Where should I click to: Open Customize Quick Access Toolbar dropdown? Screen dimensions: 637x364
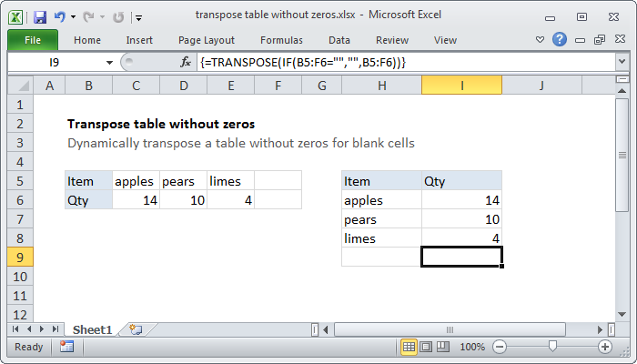click(x=138, y=18)
